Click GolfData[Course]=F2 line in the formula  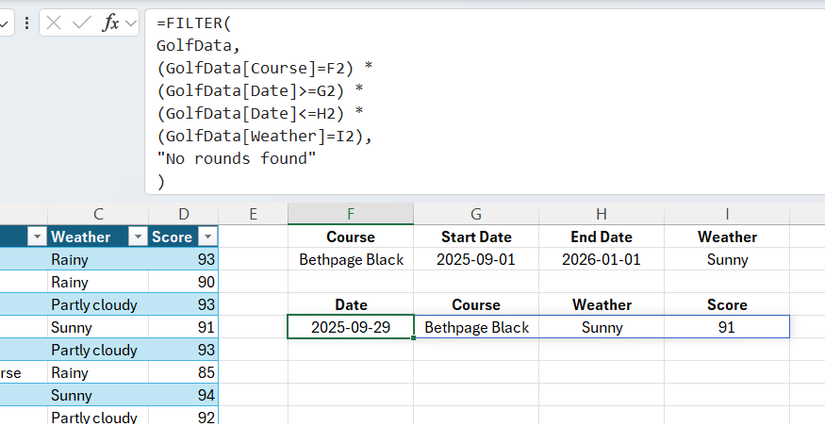265,68
